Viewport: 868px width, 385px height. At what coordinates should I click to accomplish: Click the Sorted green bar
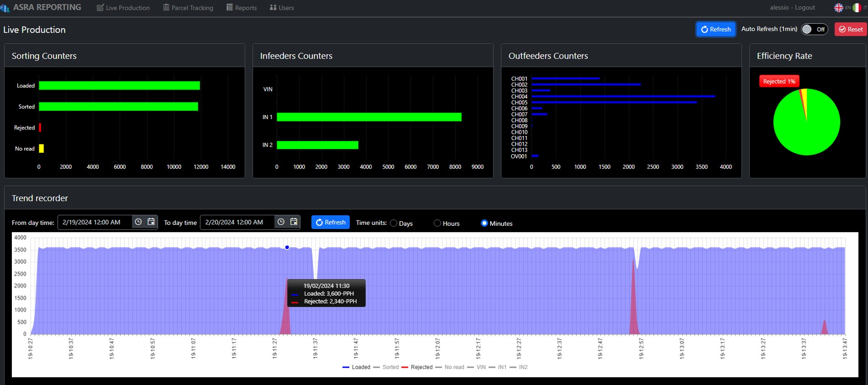(x=118, y=106)
